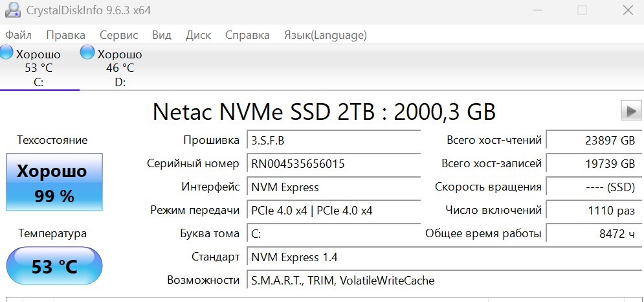Image resolution: width=644 pixels, height=302 pixels.
Task: Click the Стандарт label
Action: (x=216, y=257)
